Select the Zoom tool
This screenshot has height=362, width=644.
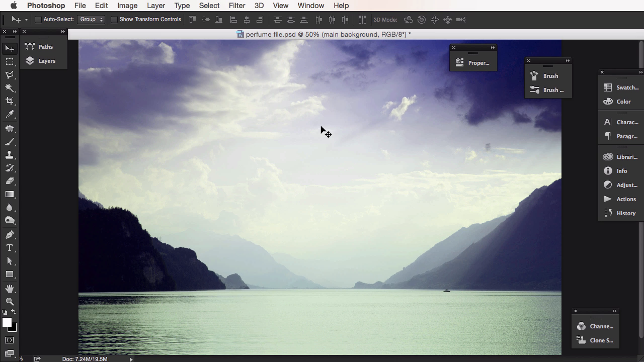[x=10, y=302]
